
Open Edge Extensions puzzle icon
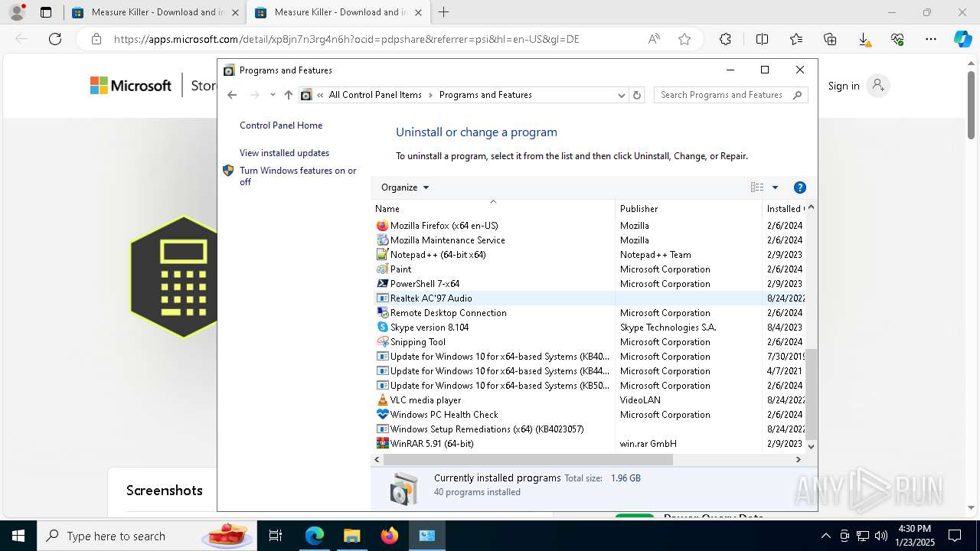[x=725, y=39]
